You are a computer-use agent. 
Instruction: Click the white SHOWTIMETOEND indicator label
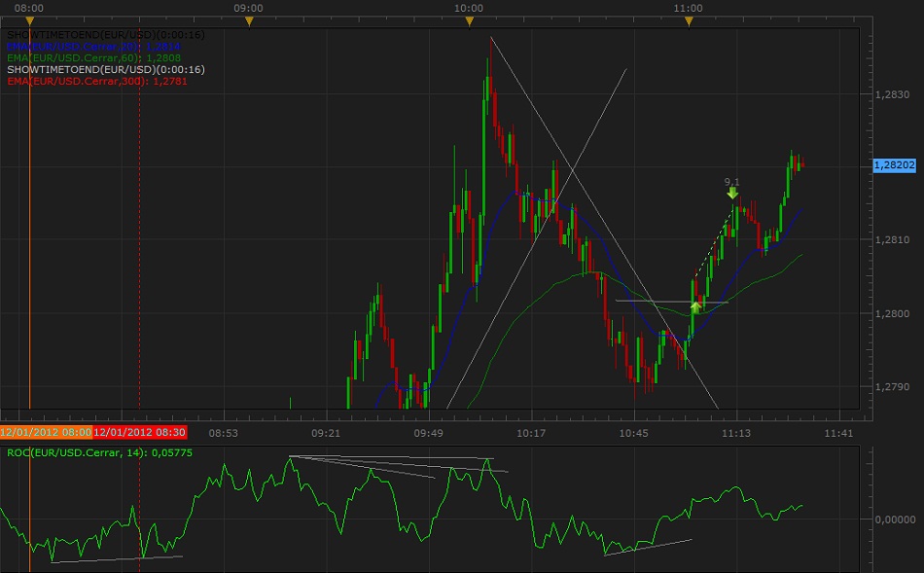click(x=105, y=34)
